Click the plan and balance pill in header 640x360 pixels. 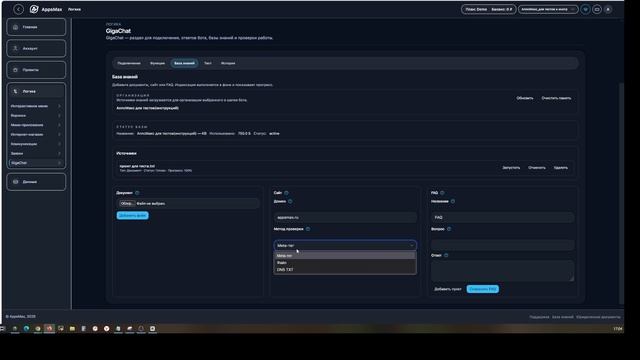(x=489, y=9)
